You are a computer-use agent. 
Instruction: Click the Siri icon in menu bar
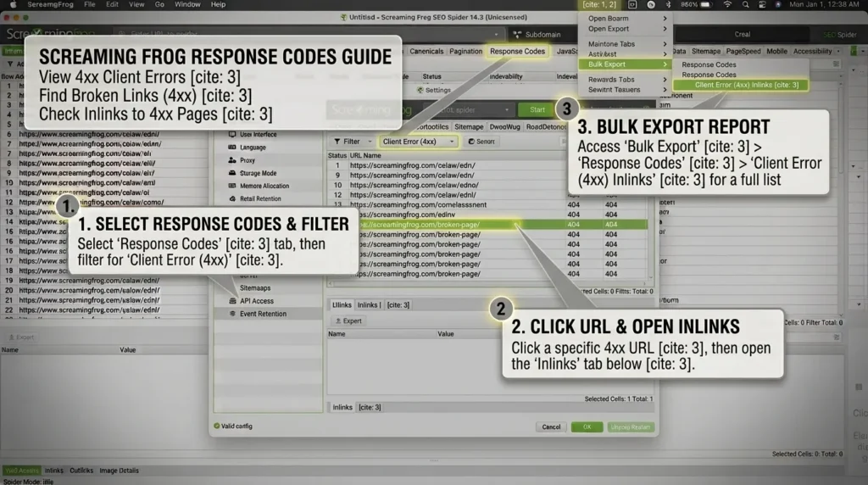[x=778, y=4]
